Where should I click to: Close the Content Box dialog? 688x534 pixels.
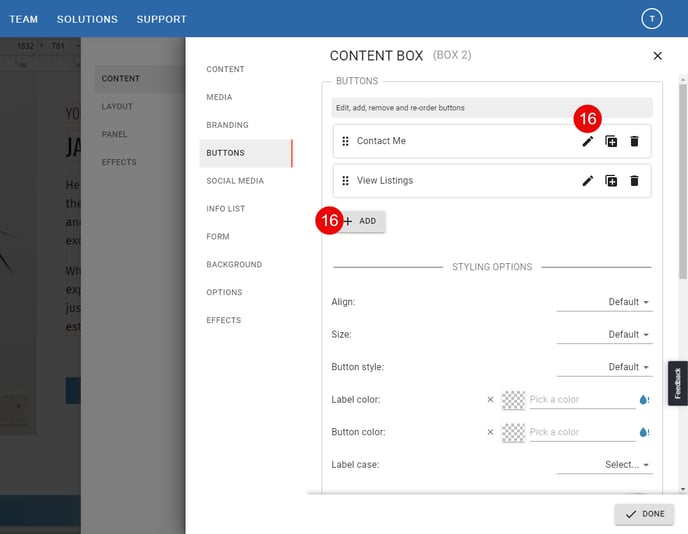[x=657, y=56]
